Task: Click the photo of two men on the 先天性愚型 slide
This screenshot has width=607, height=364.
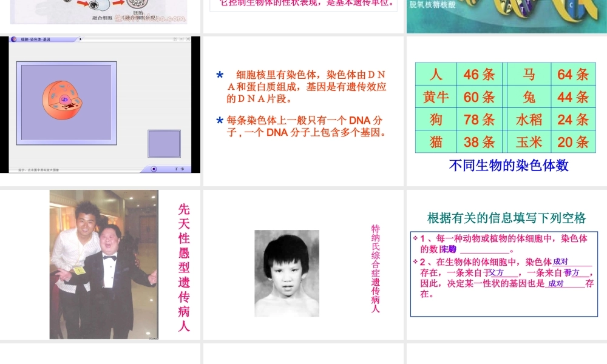Action: coord(104,265)
